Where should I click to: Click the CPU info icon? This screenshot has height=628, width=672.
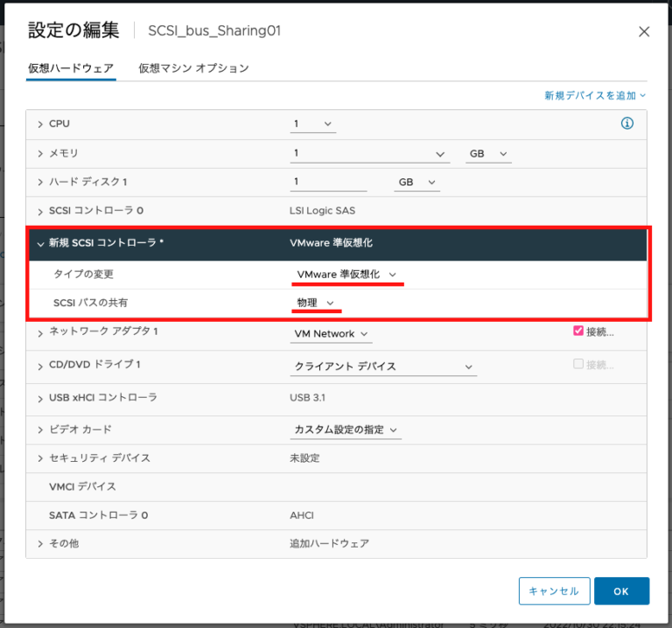627,123
